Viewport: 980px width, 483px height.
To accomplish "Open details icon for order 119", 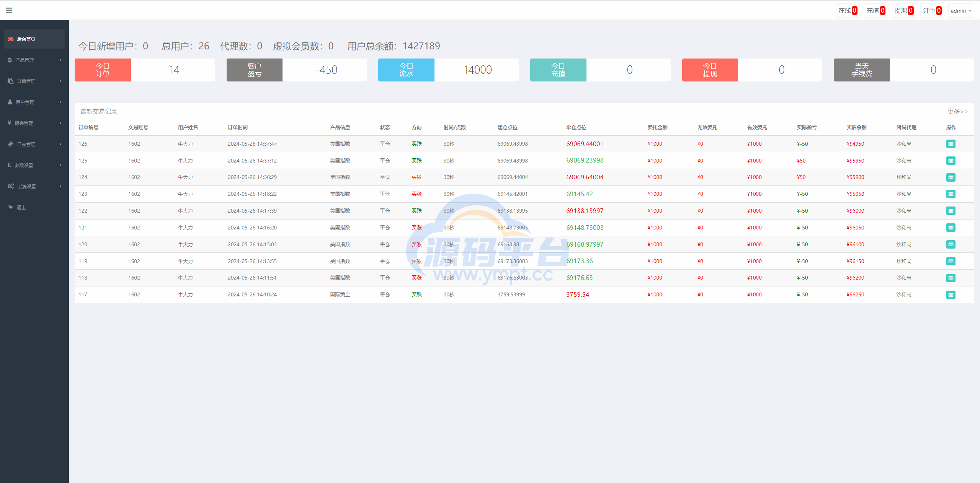I will pyautogui.click(x=951, y=261).
